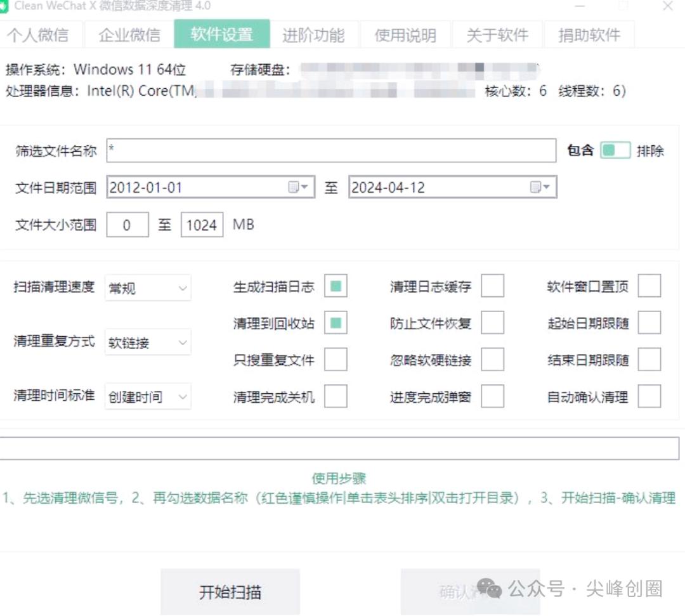Enable the 软件窗口置顶 checkbox

(649, 286)
